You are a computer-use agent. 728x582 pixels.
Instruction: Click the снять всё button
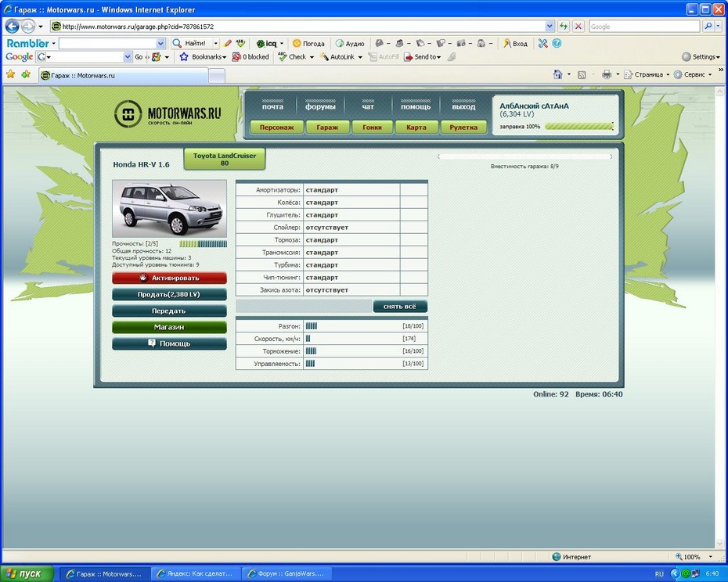click(400, 307)
